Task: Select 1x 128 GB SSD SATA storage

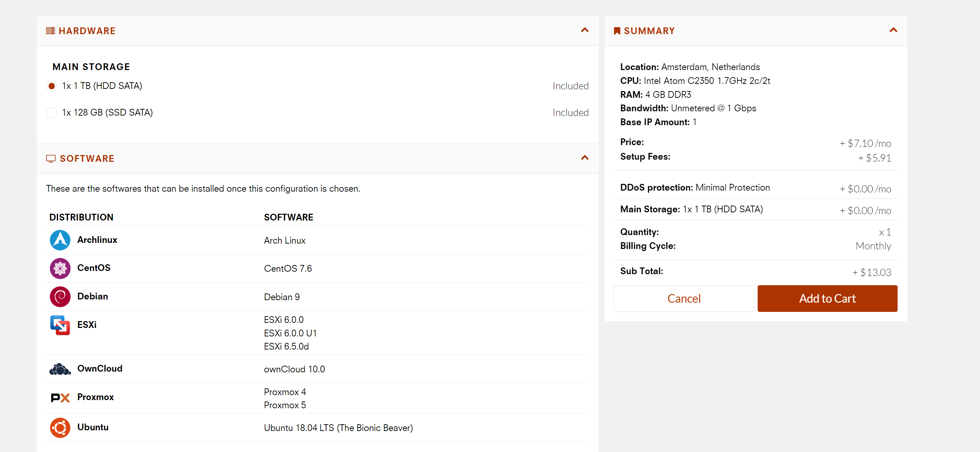Action: point(52,113)
